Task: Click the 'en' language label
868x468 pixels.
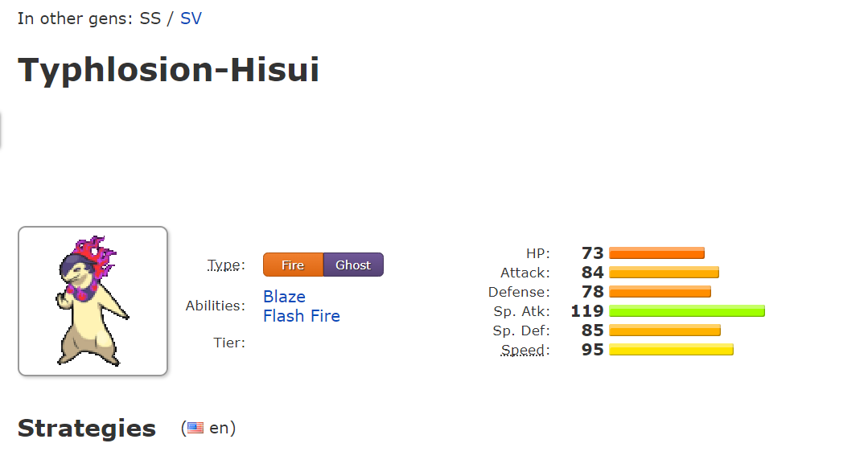Action: coord(219,429)
